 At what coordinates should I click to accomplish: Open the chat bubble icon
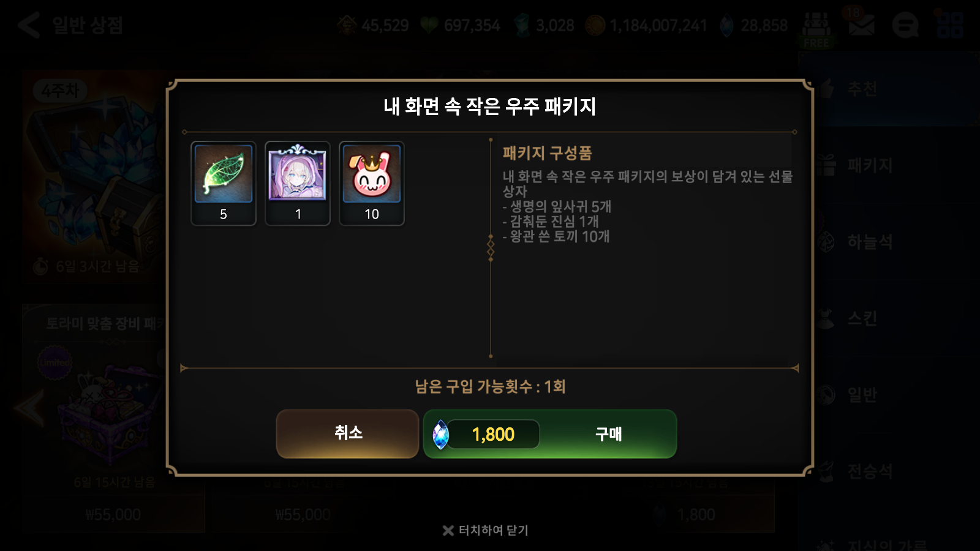pyautogui.click(x=905, y=26)
